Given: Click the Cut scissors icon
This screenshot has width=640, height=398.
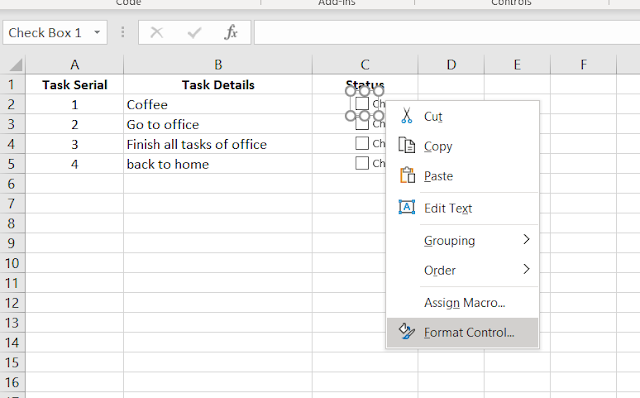Looking at the screenshot, I should [407, 116].
